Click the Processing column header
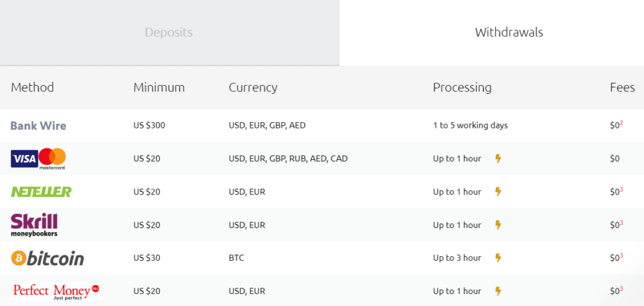 [462, 88]
